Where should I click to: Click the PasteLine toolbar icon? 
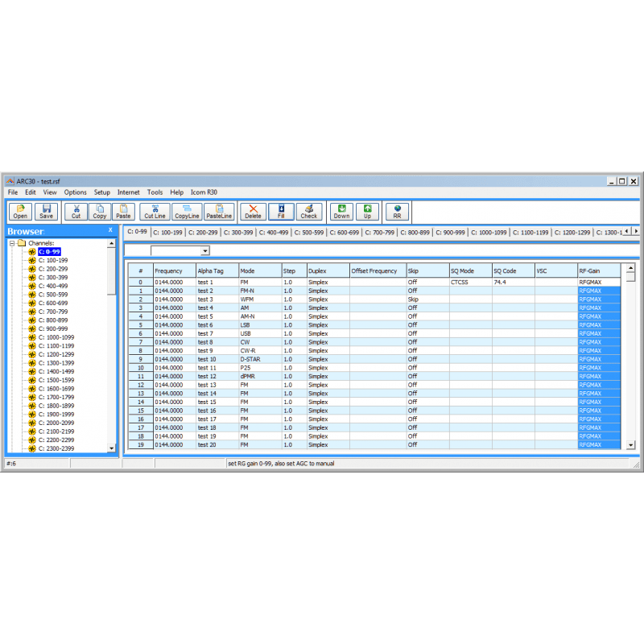(x=219, y=212)
